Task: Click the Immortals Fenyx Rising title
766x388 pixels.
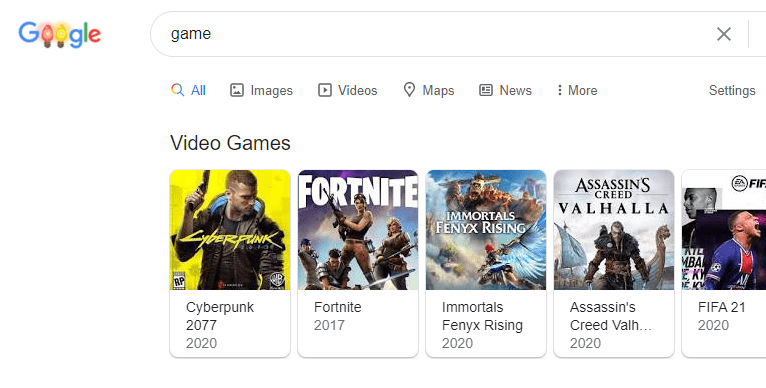Action: click(x=482, y=316)
